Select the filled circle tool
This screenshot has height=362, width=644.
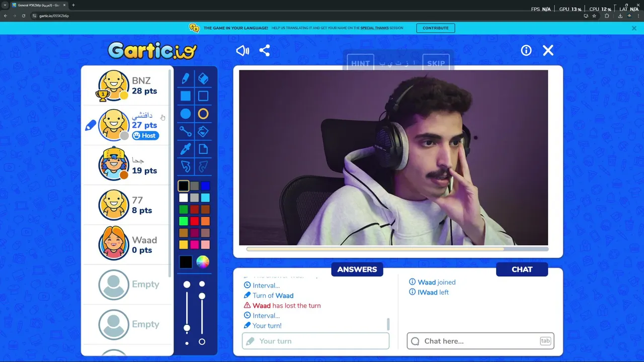tap(186, 114)
